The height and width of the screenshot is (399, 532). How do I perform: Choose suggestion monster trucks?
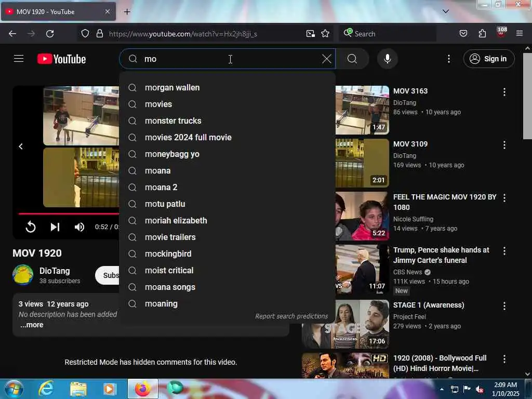228,121
